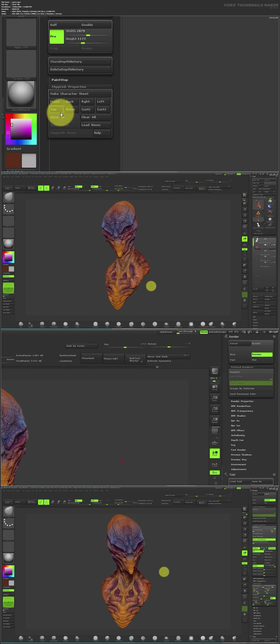Click the large Texture Off thumbnail
Viewport: 280px width, 644px height.
click(x=21, y=65)
